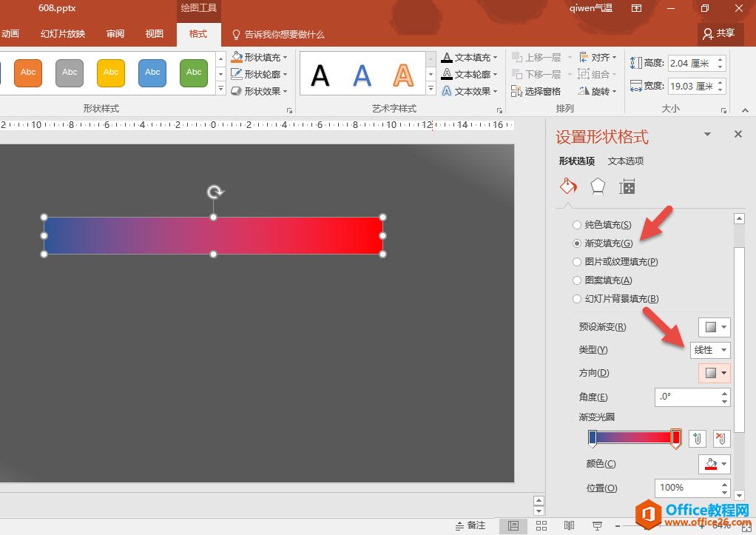Screen dimensions: 756x535
Task: Choose the blue outlined WordArt A style
Action: coord(362,75)
